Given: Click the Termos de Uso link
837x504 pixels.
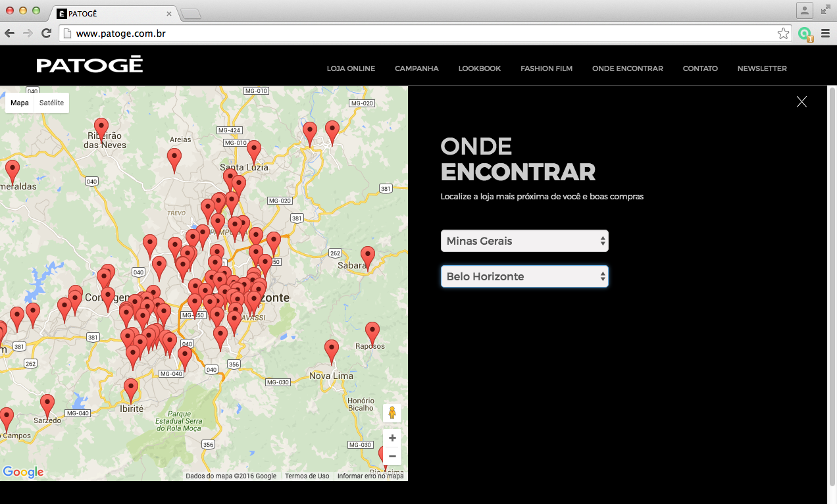Looking at the screenshot, I should point(307,476).
